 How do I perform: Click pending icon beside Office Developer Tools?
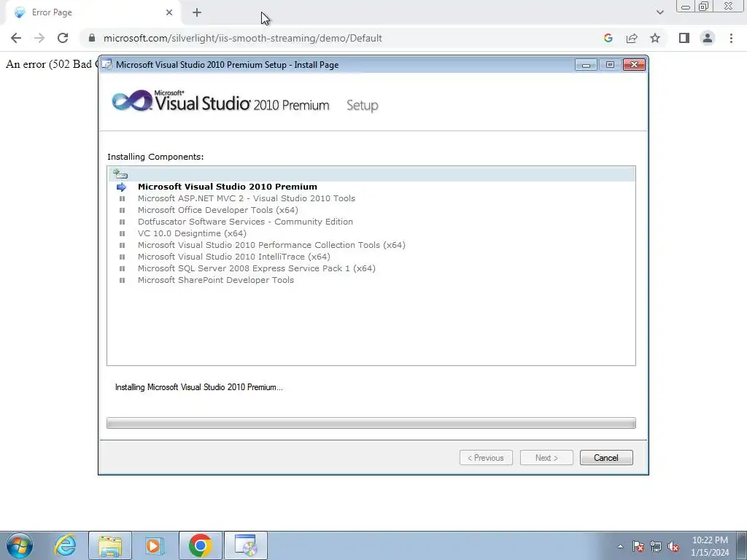click(x=122, y=210)
